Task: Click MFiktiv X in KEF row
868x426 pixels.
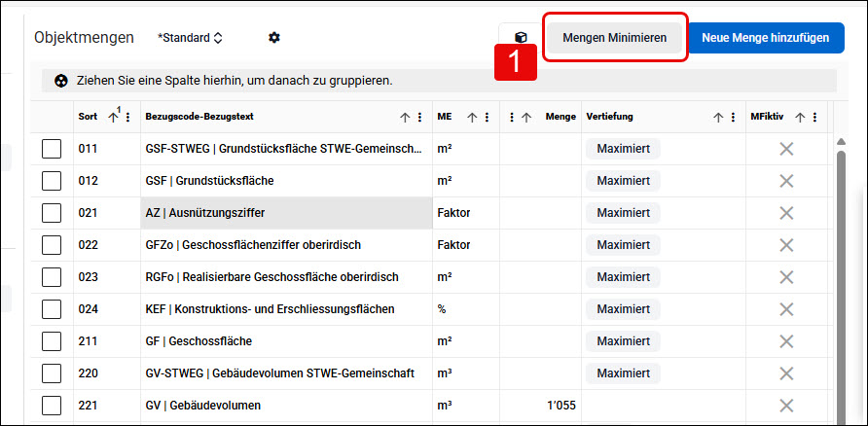Action: coord(786,309)
